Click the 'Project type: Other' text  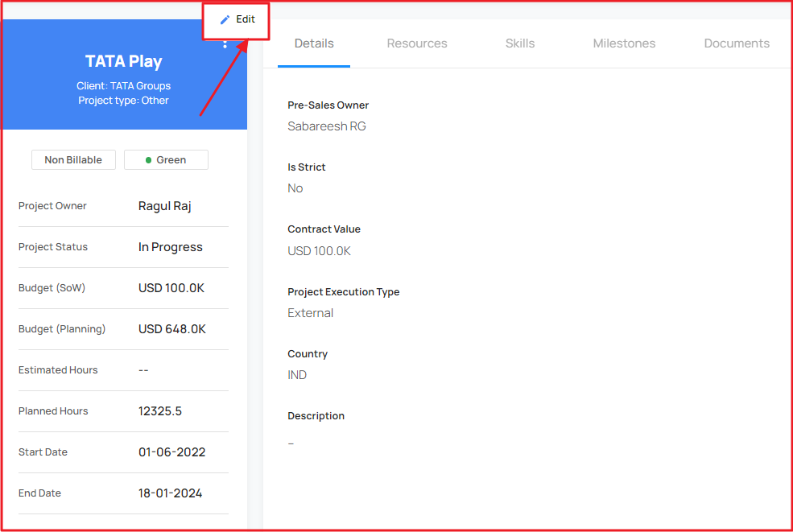tap(123, 101)
